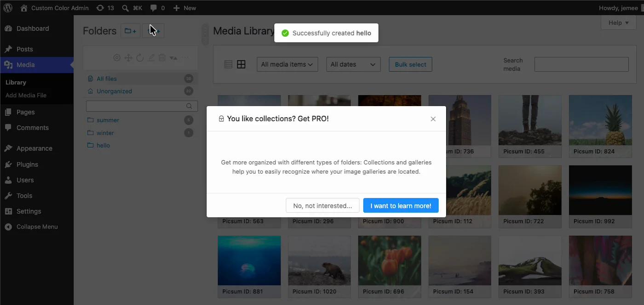Click the folder search magnifier icon
The image size is (644, 305).
(x=189, y=106)
